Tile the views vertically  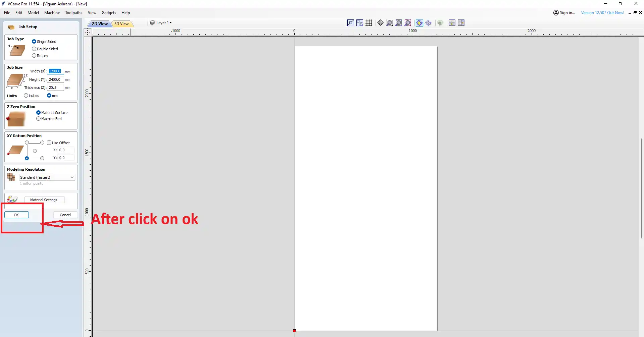tap(461, 23)
